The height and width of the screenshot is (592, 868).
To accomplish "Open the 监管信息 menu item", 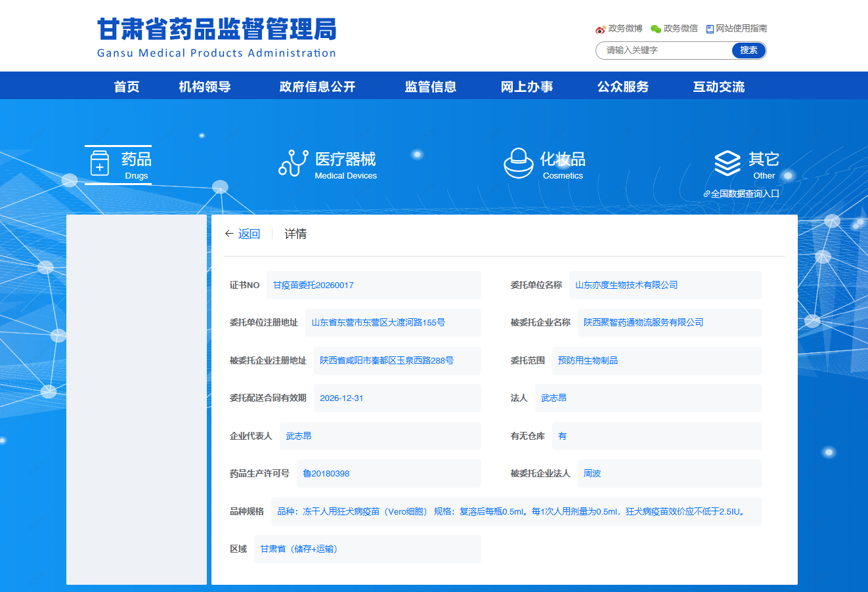I will point(431,87).
